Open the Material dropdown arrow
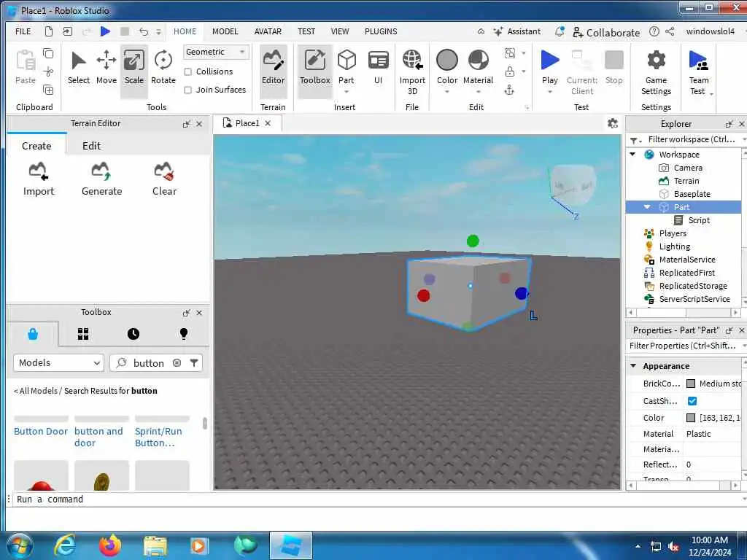747x560 pixels. click(479, 92)
